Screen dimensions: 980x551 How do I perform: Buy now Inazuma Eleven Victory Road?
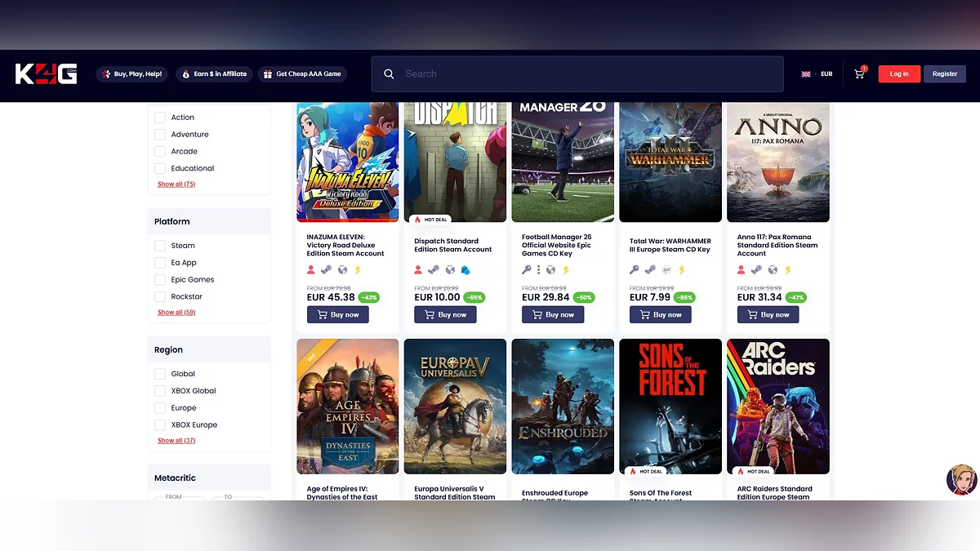click(x=337, y=314)
